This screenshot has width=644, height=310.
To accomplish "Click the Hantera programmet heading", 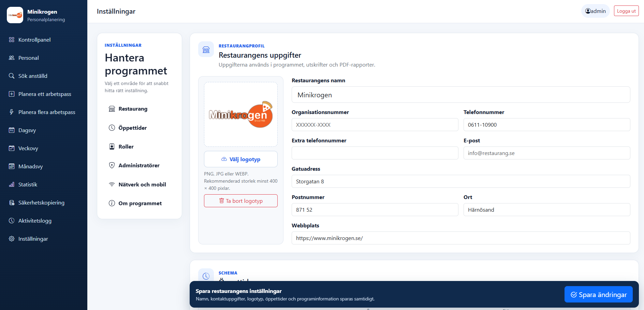I will (x=136, y=64).
